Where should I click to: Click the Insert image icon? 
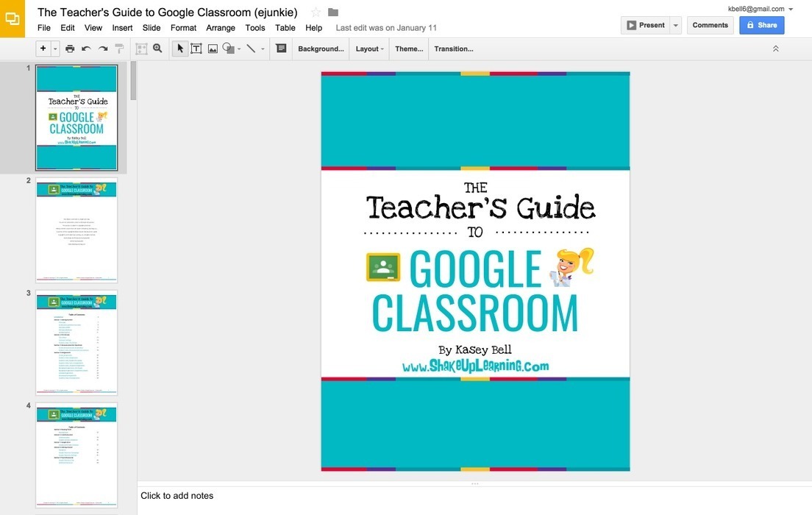213,49
